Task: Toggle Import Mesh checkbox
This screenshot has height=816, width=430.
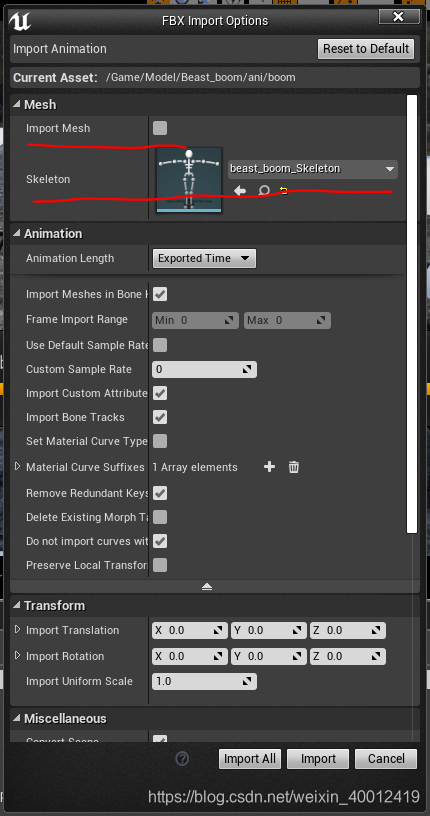Action: pos(160,128)
